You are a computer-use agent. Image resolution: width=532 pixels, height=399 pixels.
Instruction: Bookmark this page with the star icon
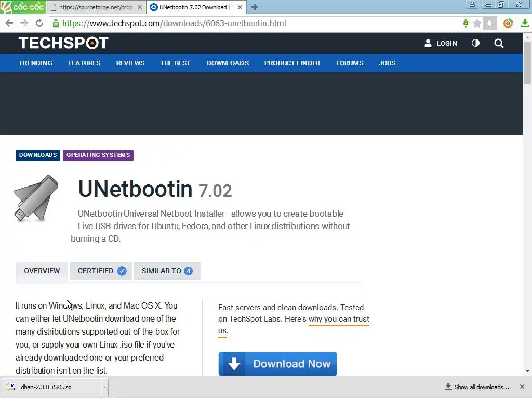click(477, 23)
